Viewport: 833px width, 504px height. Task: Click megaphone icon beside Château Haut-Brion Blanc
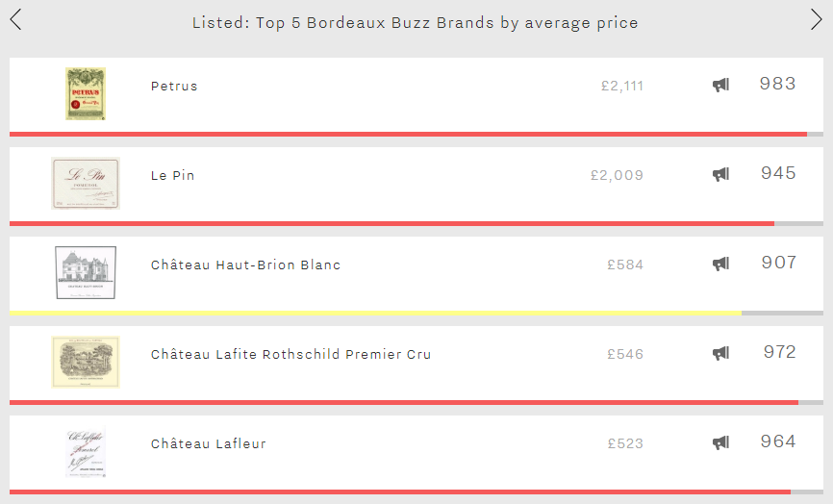point(720,264)
